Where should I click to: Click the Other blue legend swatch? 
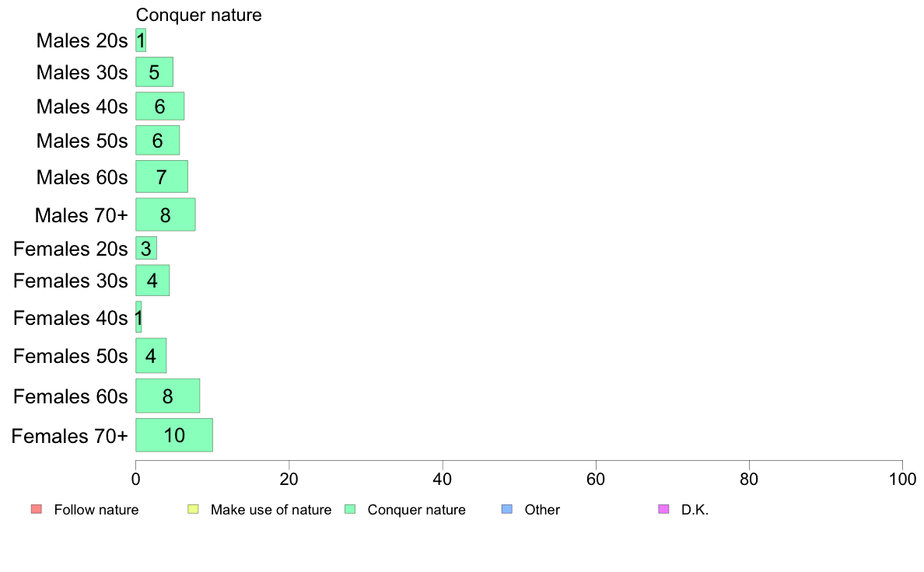tap(507, 509)
